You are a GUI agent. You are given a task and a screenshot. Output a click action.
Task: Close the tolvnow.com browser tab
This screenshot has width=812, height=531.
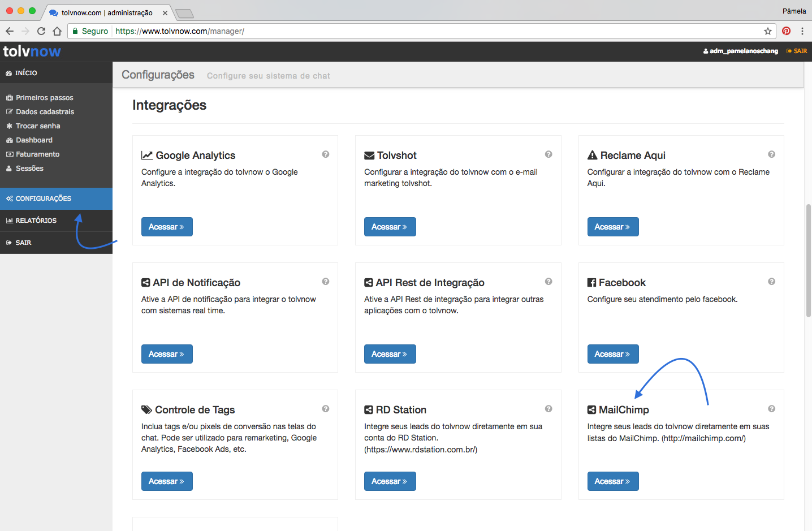165,12
